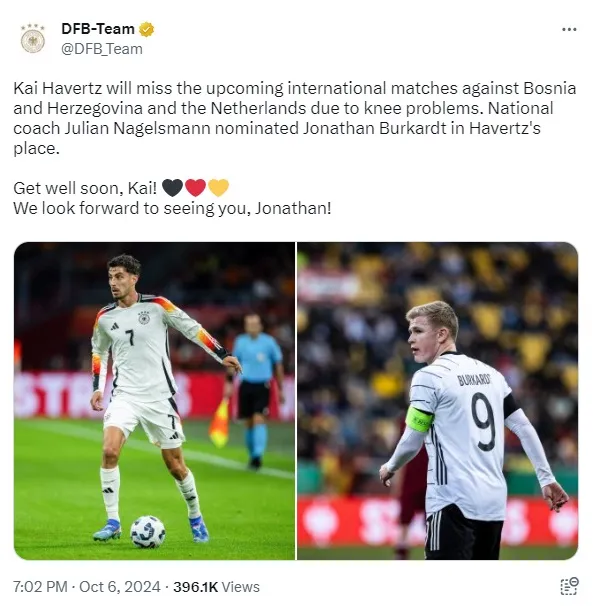Click the red heart emoji
The height and width of the screenshot is (606, 593).
point(196,188)
